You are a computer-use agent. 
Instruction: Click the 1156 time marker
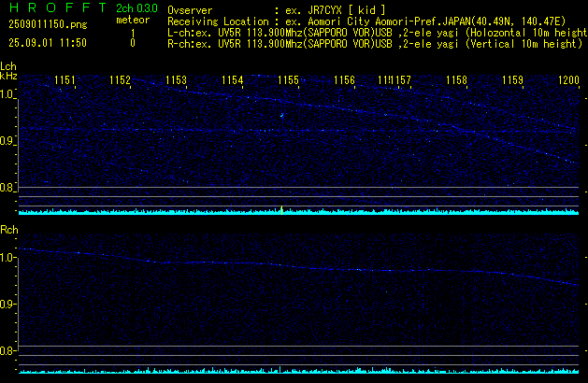tap(344, 80)
